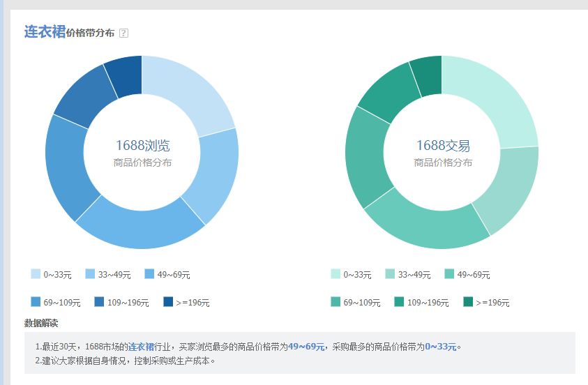Select darkest blue >=196元 slice in browse donut
This screenshot has width=588, height=385.
pyautogui.click(x=126, y=76)
